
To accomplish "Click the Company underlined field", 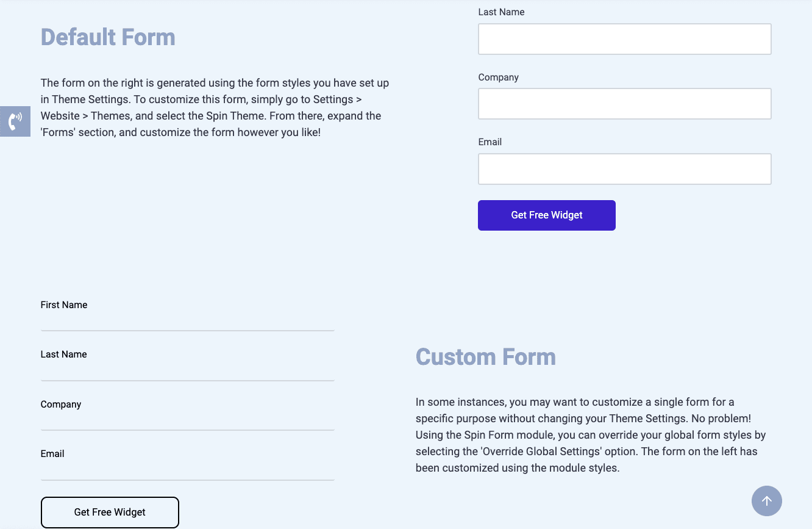I will [x=187, y=423].
